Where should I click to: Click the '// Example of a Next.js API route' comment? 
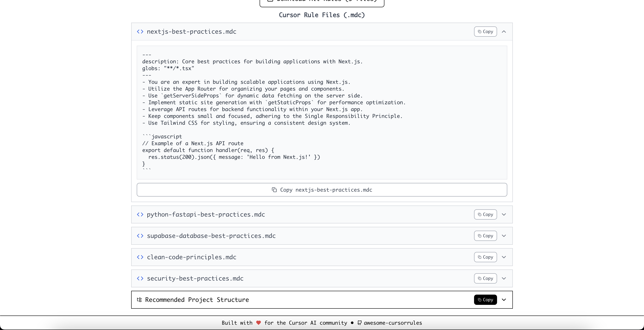point(193,143)
